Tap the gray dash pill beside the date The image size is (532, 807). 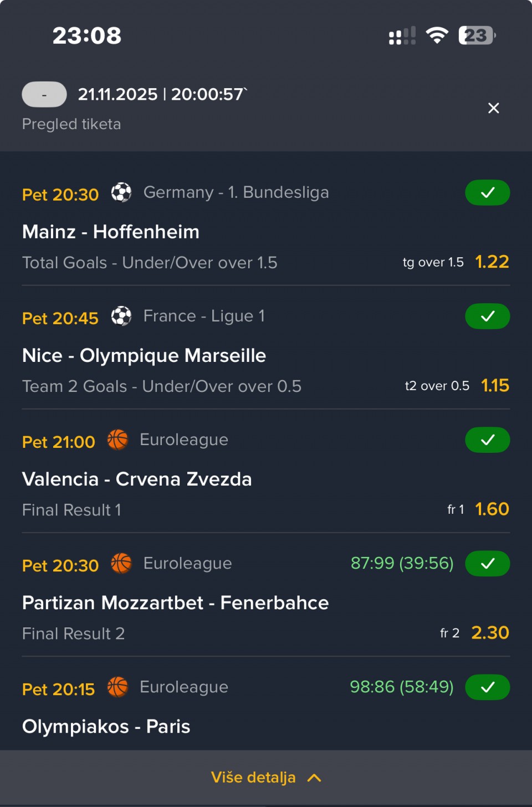tap(44, 95)
